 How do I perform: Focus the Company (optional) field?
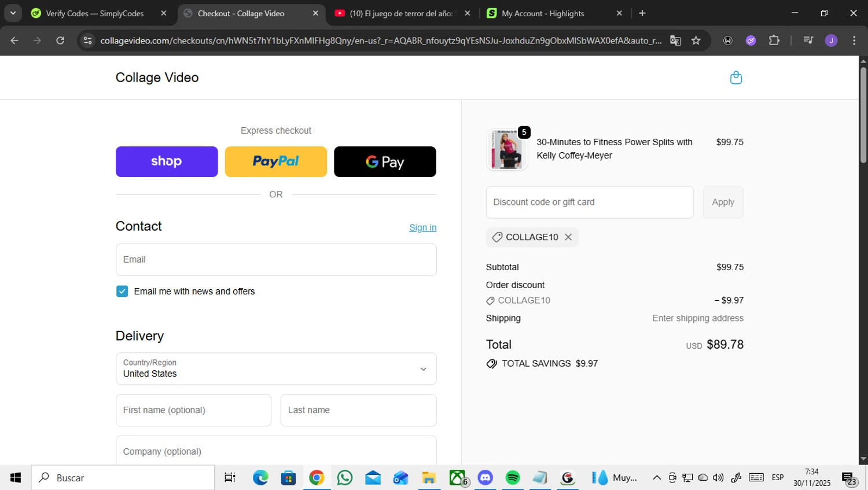[276, 451]
